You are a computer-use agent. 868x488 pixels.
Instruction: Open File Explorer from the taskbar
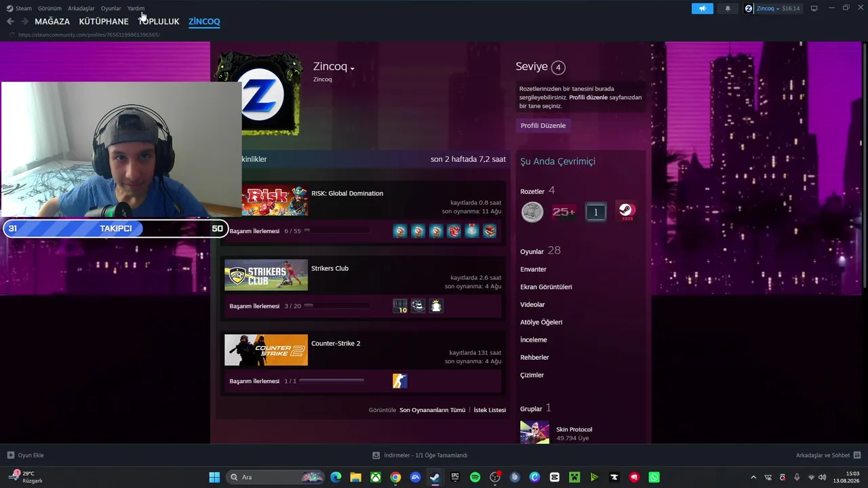pos(355,477)
